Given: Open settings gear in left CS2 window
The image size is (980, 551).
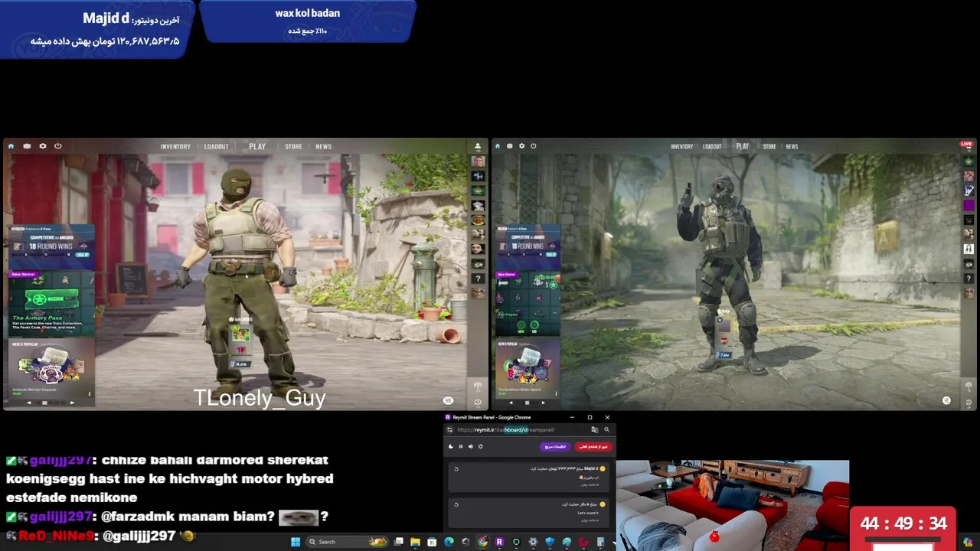Looking at the screenshot, I should (43, 146).
